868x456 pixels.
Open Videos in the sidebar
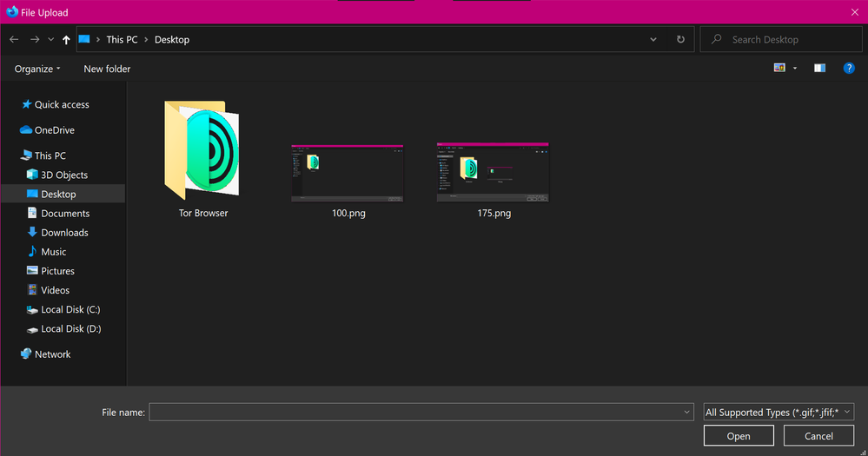[x=55, y=290]
